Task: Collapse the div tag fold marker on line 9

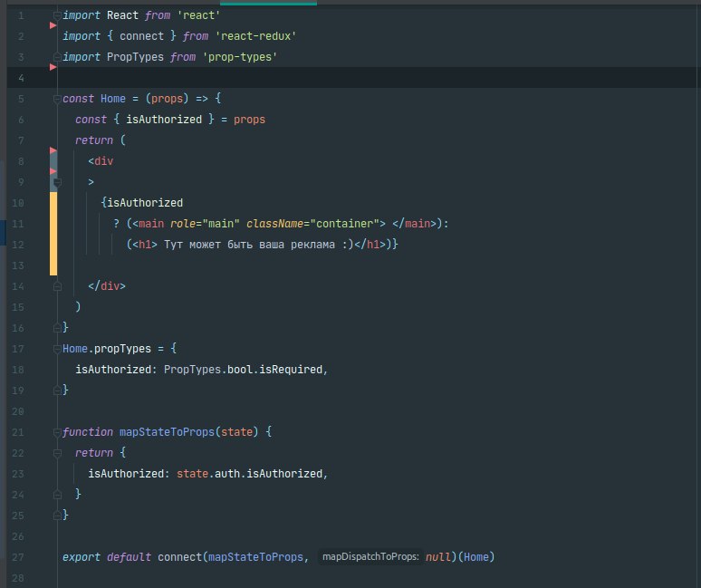Action: (57, 182)
